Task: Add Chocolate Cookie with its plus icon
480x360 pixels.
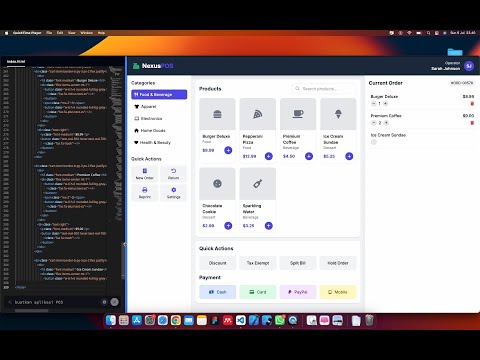Action: (x=228, y=226)
